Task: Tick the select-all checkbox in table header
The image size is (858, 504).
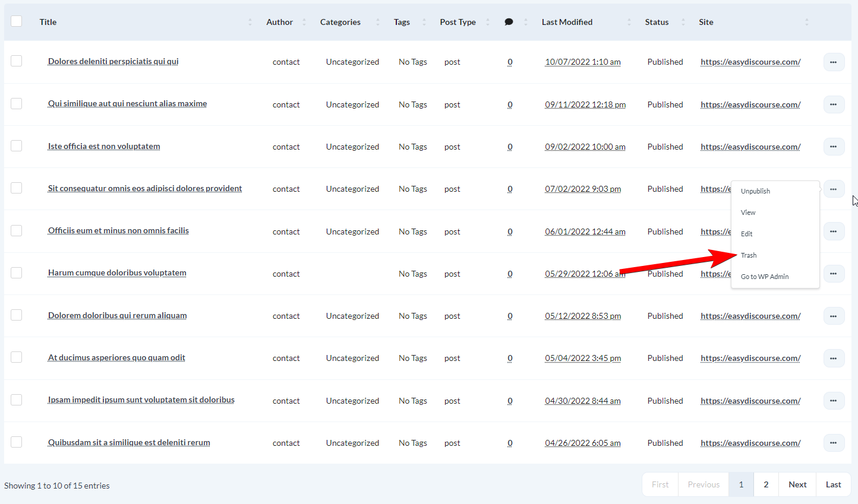Action: pyautogui.click(x=17, y=21)
